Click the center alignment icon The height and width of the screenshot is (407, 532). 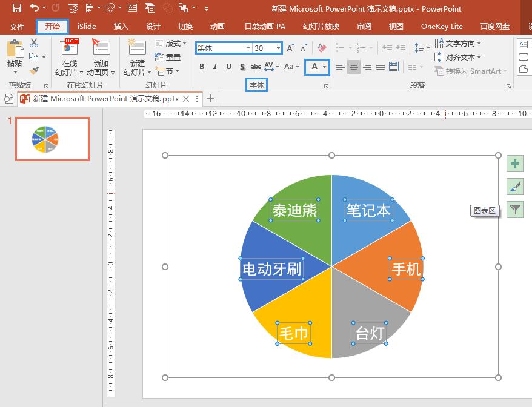pyautogui.click(x=354, y=67)
